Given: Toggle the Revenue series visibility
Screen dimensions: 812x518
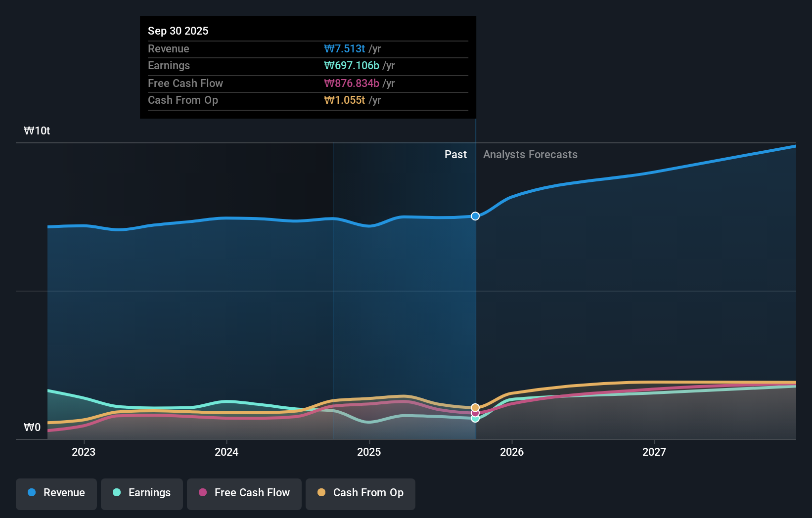Looking at the screenshot, I should coord(56,493).
